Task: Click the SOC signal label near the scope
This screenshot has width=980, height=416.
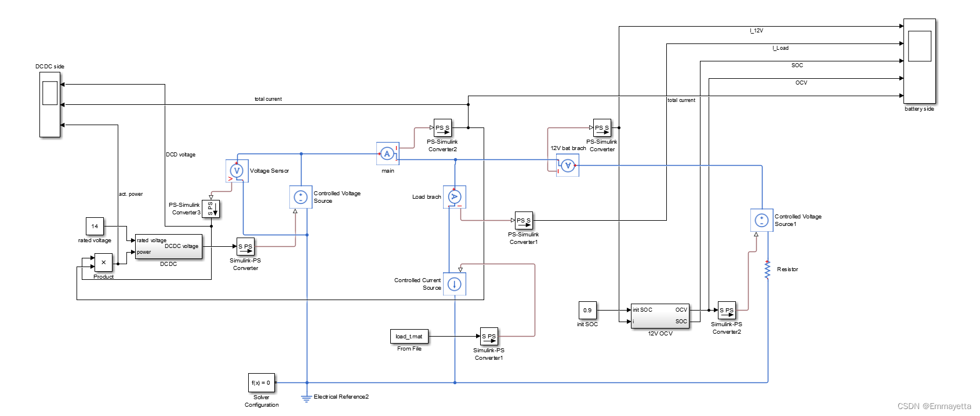Action: [x=797, y=65]
